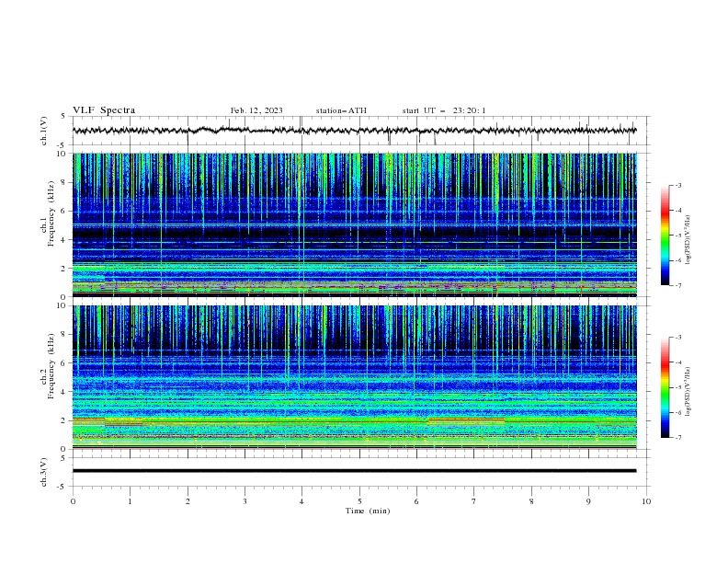Screen dimensions: 728x563
Task: Click the "-7" label on lower colorbar
Action: 677,438
